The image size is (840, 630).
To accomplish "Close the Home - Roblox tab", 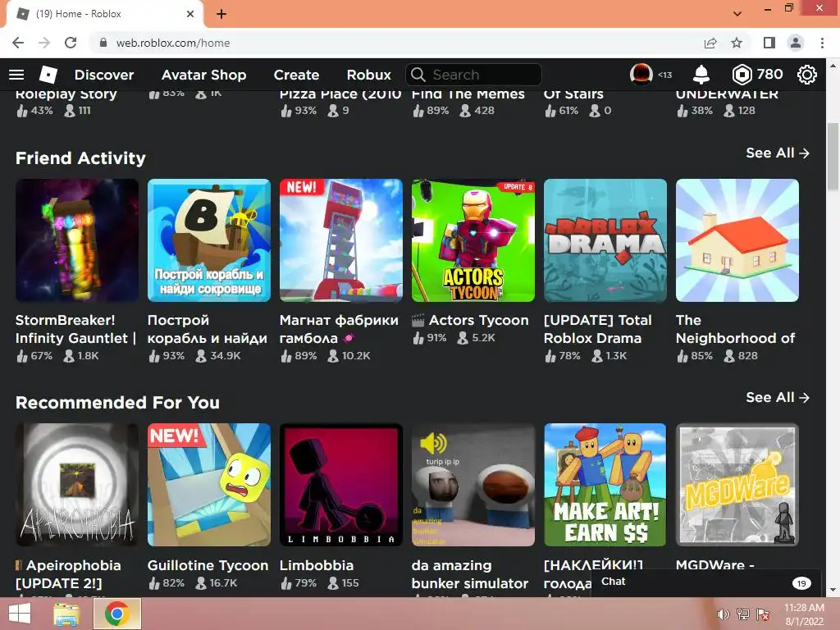I will (x=190, y=14).
